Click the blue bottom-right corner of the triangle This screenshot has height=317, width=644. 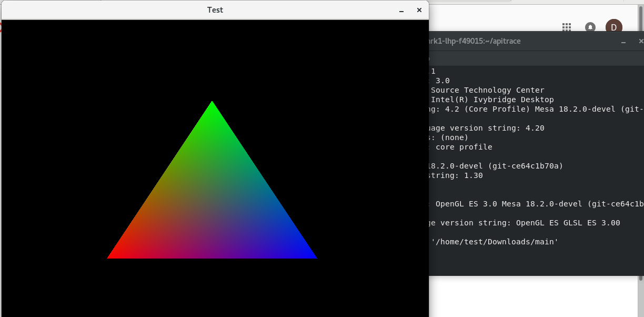[312, 256]
